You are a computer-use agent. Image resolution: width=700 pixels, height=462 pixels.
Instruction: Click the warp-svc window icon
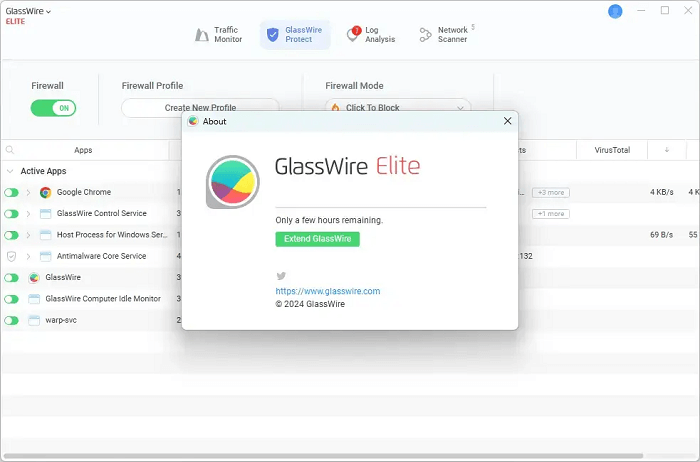pos(34,320)
